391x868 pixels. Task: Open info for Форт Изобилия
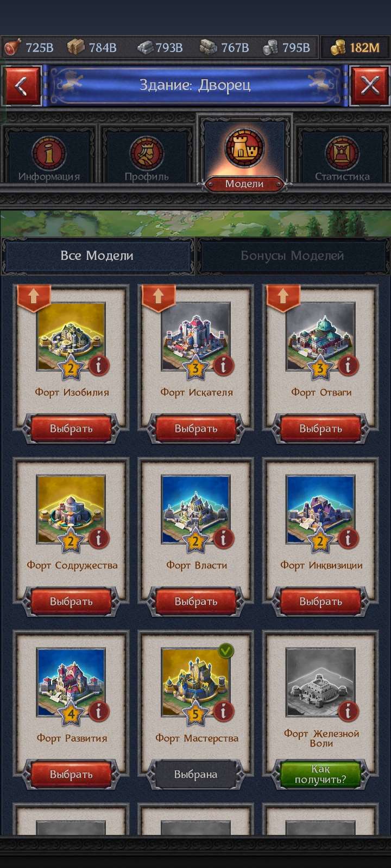[98, 366]
